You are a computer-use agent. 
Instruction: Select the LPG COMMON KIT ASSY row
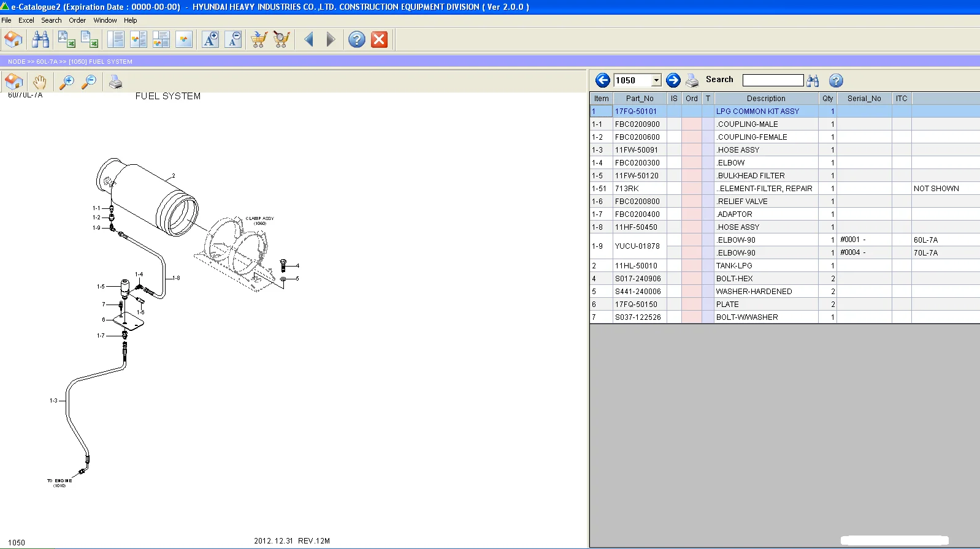click(x=785, y=112)
